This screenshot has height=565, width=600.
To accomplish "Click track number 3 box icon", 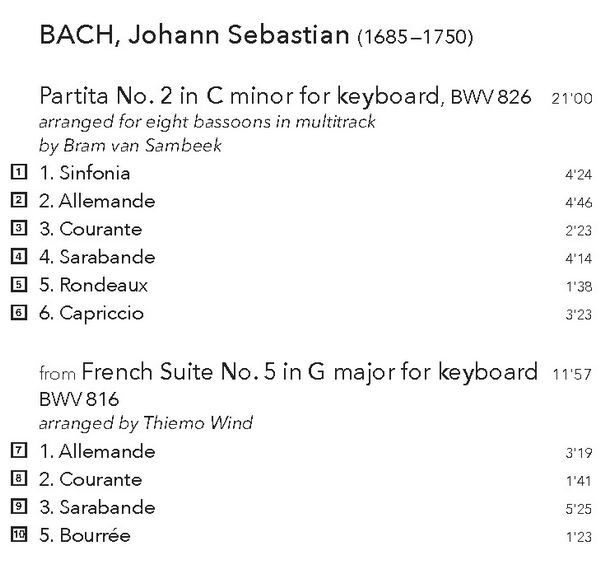I will pyautogui.click(x=19, y=228).
